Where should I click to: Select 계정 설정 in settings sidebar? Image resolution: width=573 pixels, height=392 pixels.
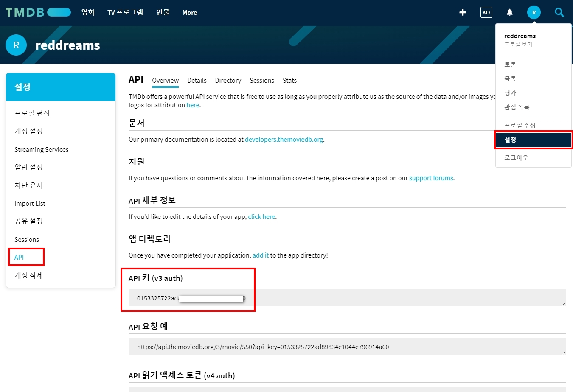[29, 131]
